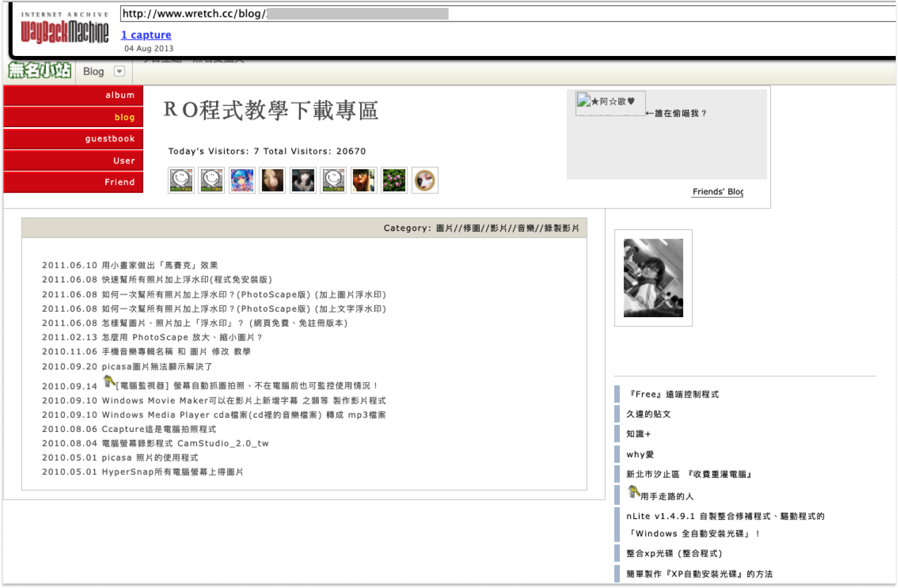The image size is (898, 588).
Task: Click the round gold-framed visitor avatar
Action: click(x=425, y=180)
